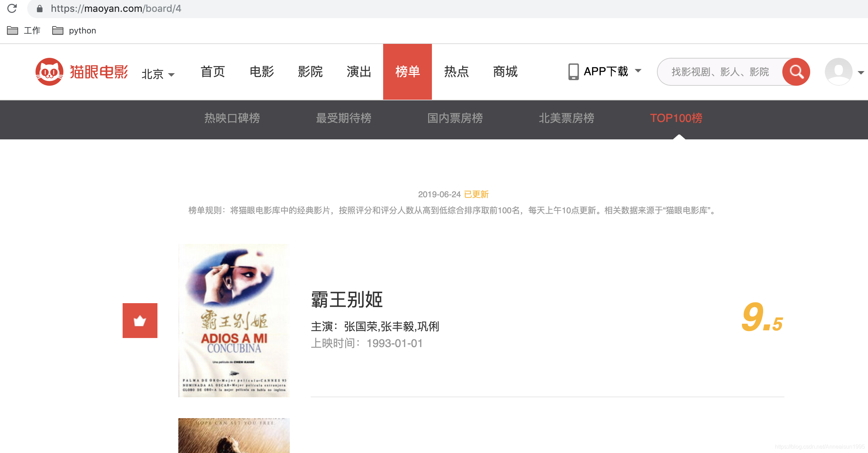
Task: Click the Maoyan cat logo
Action: pos(49,72)
